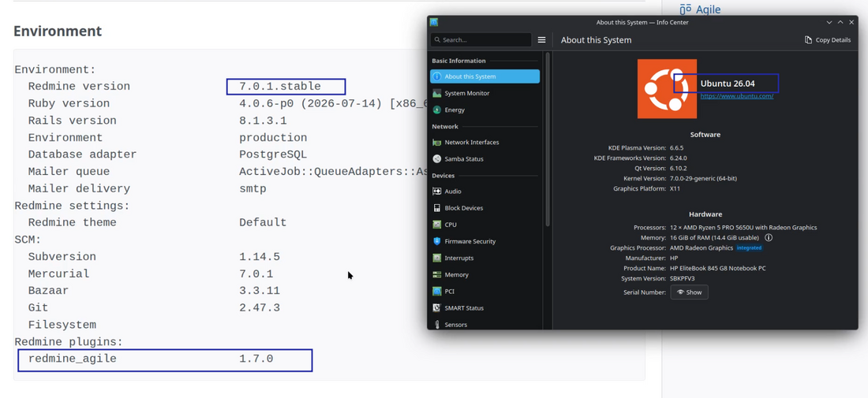Click the Sensors icon in sidebar
868x398 pixels.
pos(437,325)
